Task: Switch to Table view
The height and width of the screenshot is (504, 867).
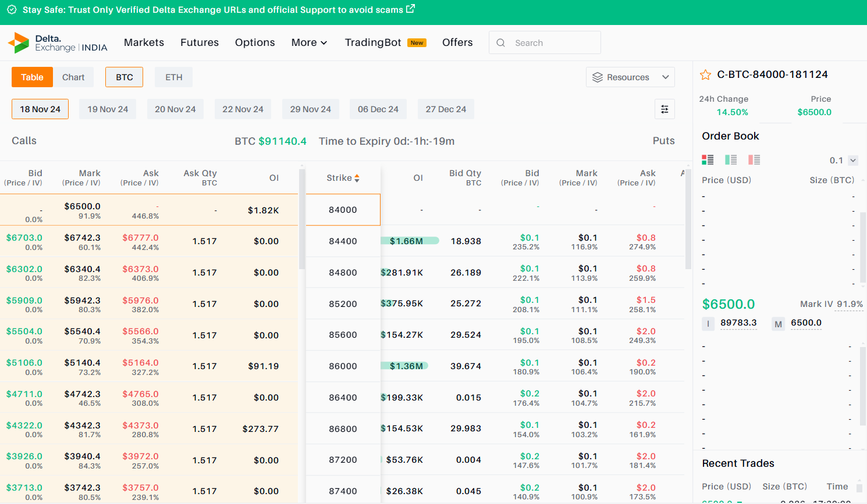Action: click(32, 77)
